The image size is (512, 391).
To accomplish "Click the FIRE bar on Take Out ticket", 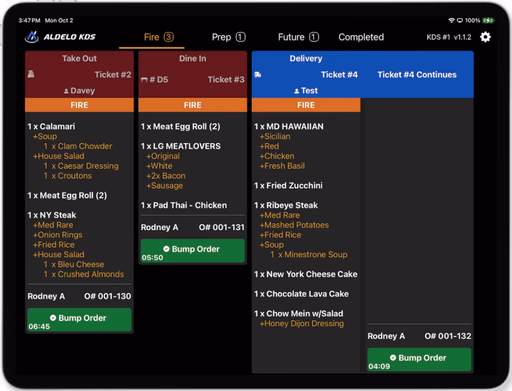I will (x=79, y=105).
